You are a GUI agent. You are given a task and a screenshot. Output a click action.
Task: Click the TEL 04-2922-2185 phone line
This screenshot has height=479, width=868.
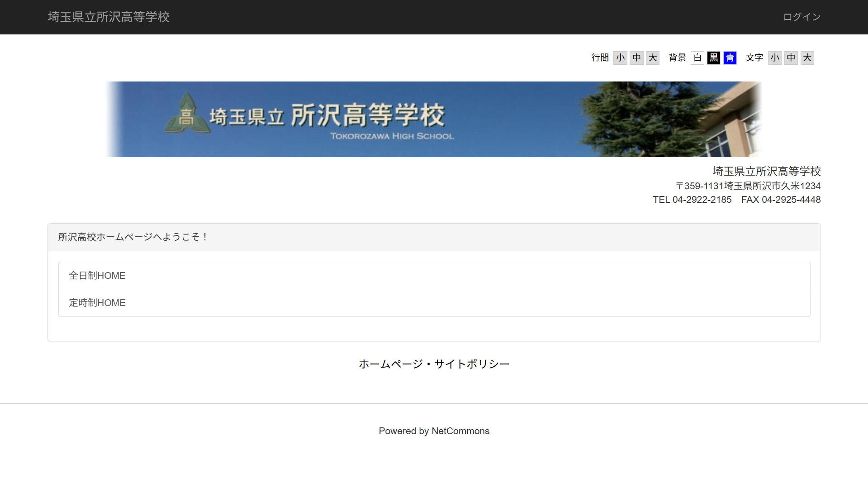point(692,200)
